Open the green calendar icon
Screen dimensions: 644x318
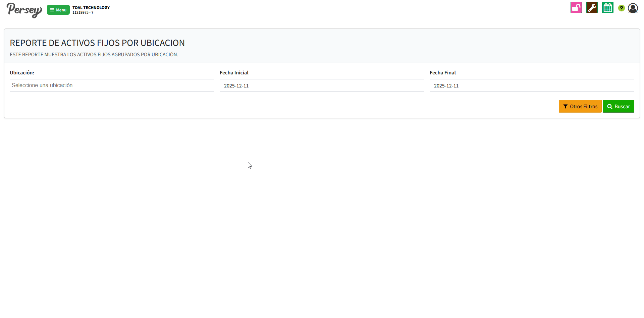click(607, 8)
